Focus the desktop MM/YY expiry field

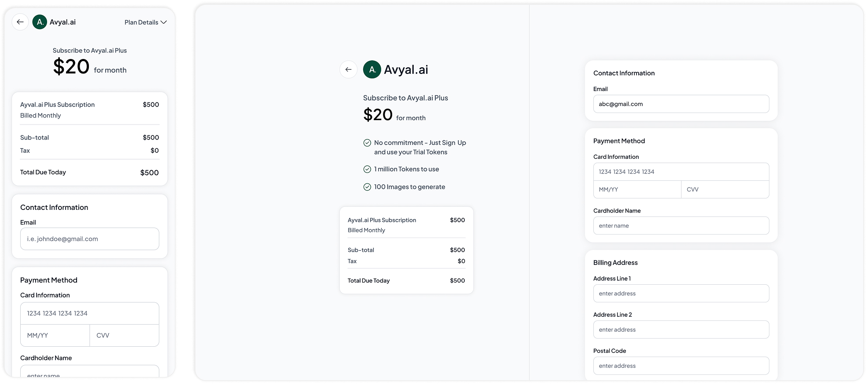click(637, 189)
